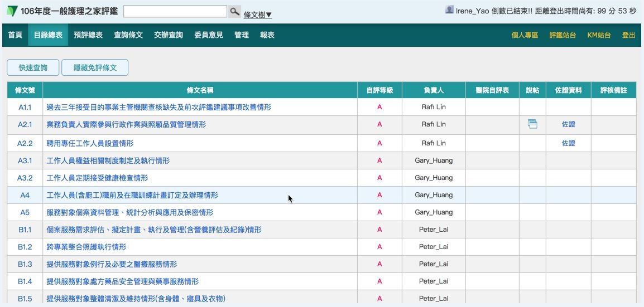This screenshot has height=307, width=644.
Task: Click 條文號 column header
Action: click(25, 90)
